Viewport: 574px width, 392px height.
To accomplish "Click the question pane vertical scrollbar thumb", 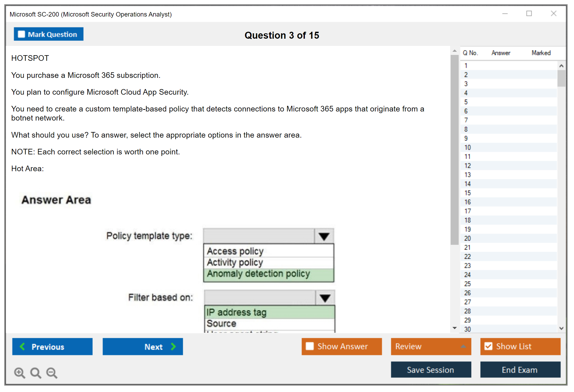I will tap(454, 149).
